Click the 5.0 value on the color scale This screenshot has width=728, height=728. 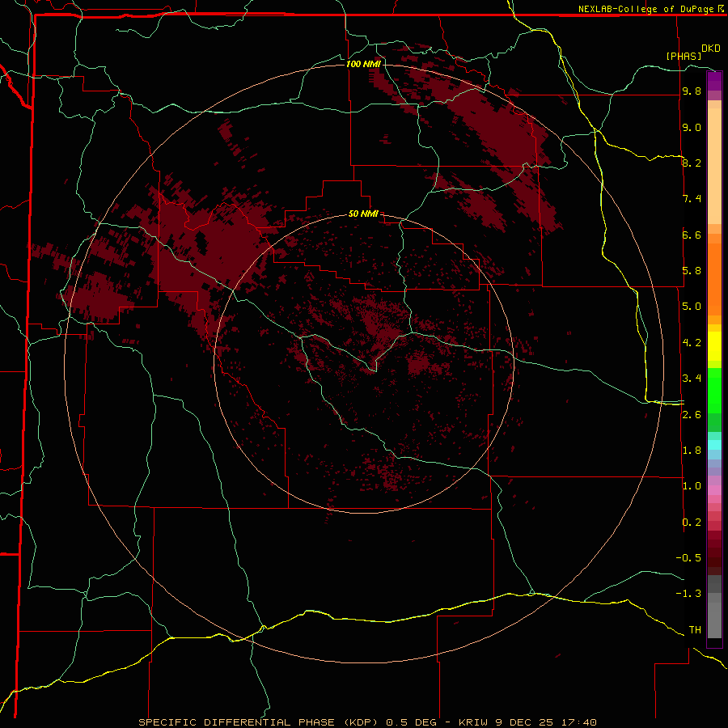click(x=692, y=307)
